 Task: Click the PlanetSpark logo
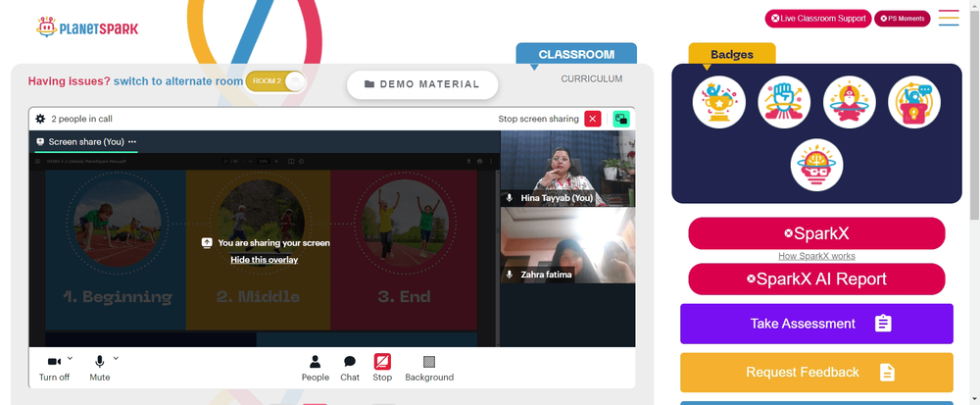[x=87, y=27]
